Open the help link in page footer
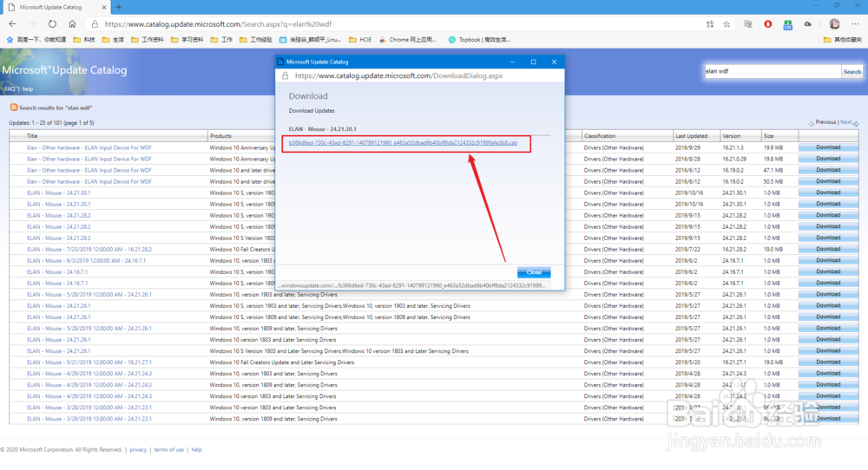 tap(196, 449)
